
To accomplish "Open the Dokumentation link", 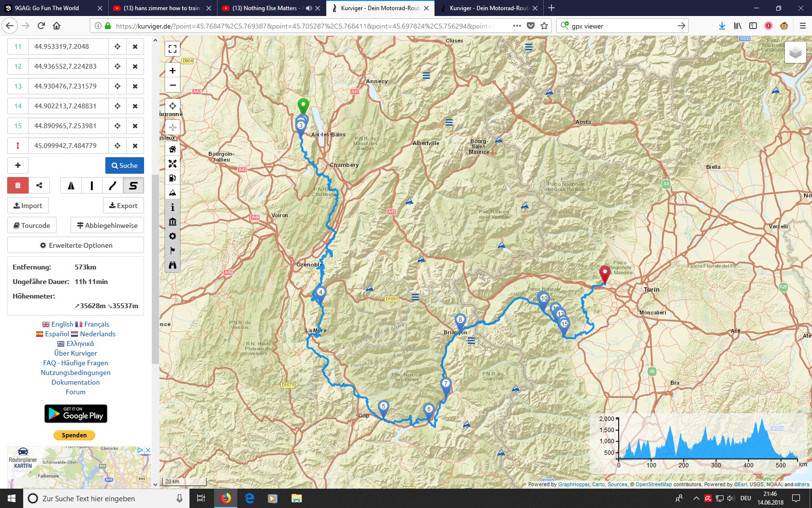I will point(75,382).
